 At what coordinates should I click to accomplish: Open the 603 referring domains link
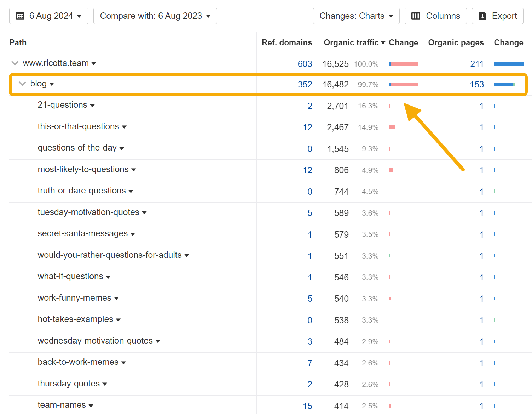tap(305, 64)
